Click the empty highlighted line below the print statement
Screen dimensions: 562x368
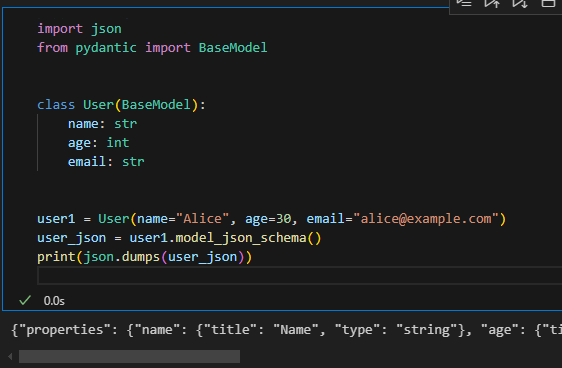click(x=299, y=276)
